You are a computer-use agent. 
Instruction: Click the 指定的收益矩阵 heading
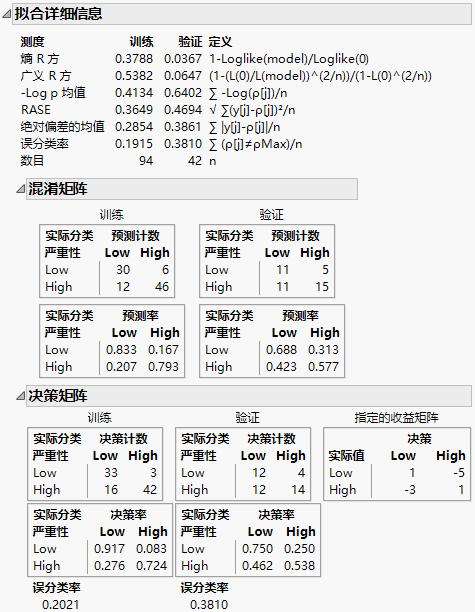(x=397, y=418)
